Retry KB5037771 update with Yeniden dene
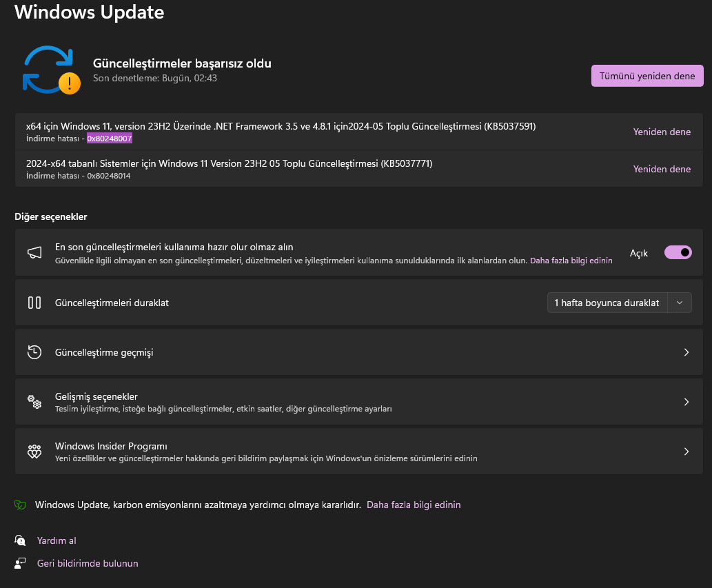Viewport: 712px width, 588px height. [662, 169]
